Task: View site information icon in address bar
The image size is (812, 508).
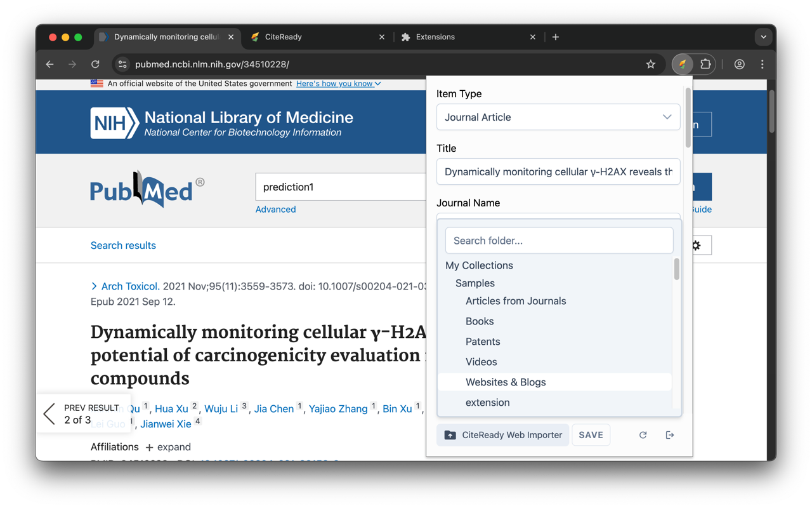Action: 123,64
